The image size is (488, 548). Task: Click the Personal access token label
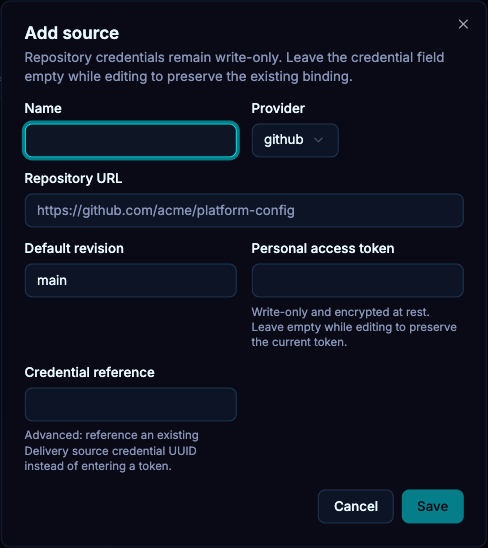(x=323, y=248)
